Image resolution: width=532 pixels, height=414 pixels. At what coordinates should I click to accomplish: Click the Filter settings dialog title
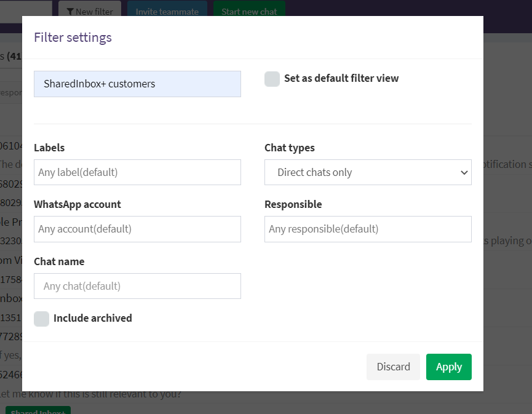(73, 38)
